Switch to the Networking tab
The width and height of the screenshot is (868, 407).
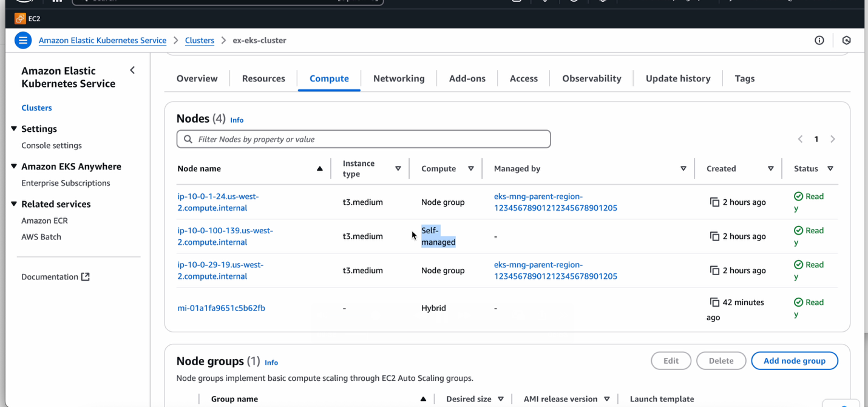(399, 78)
